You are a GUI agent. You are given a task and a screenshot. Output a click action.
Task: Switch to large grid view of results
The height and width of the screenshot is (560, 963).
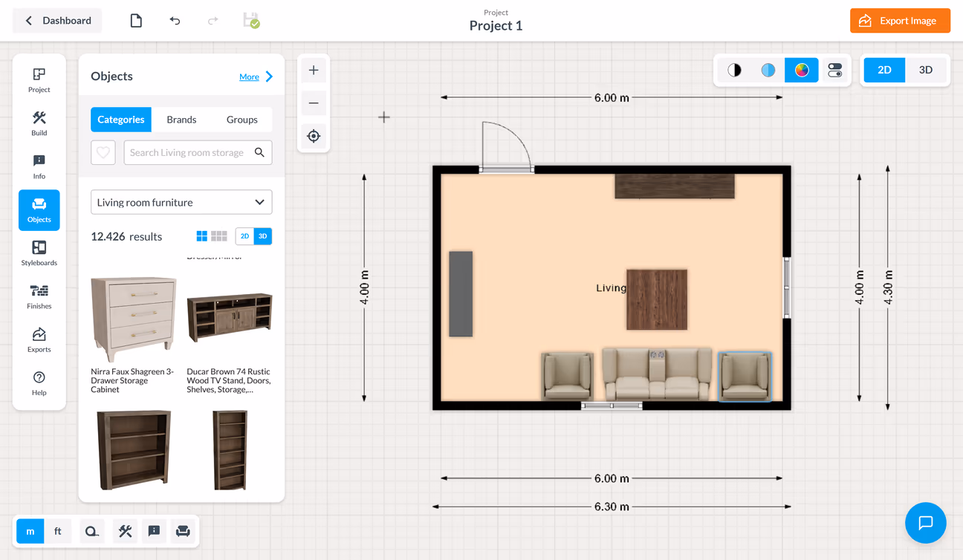[x=202, y=236]
